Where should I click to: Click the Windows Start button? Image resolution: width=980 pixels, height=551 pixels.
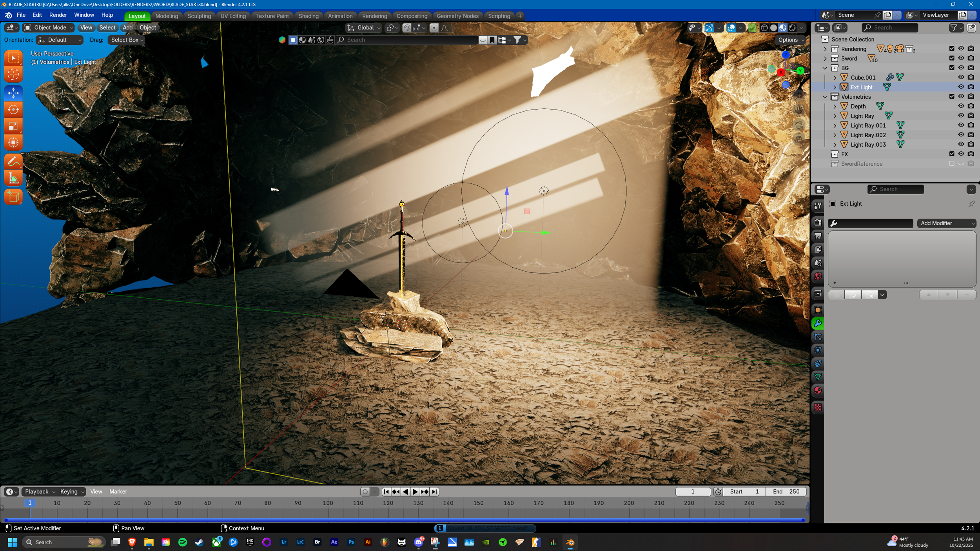tap(13, 542)
